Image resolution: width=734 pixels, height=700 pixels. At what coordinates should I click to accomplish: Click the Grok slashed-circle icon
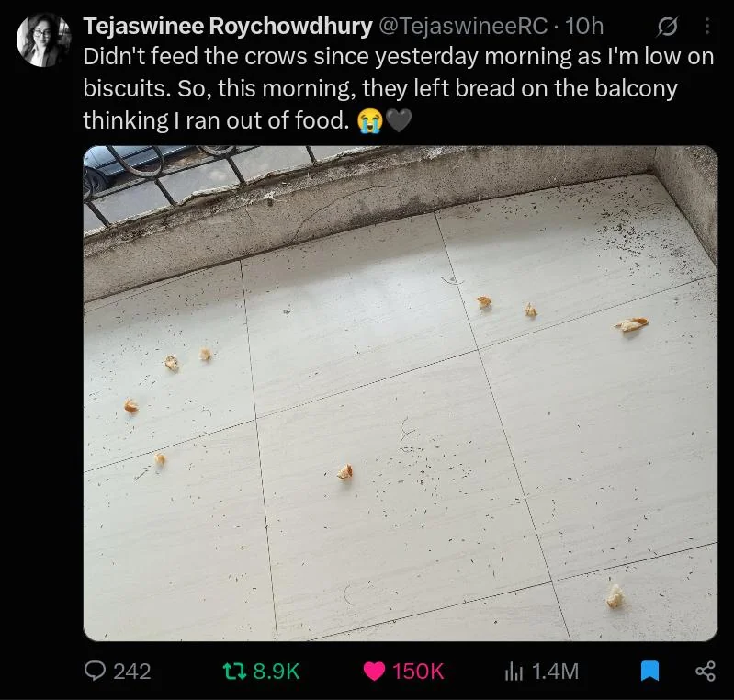pyautogui.click(x=667, y=27)
